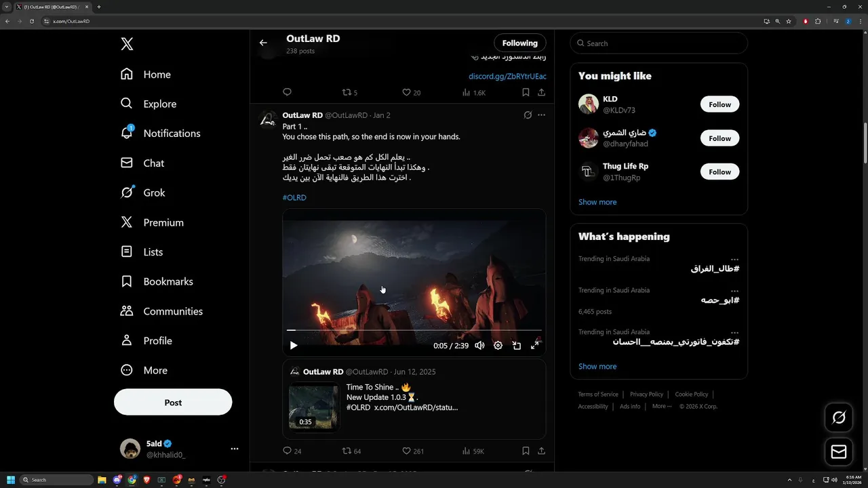
Task: Reply to the post with 20 likes
Action: tap(287, 92)
